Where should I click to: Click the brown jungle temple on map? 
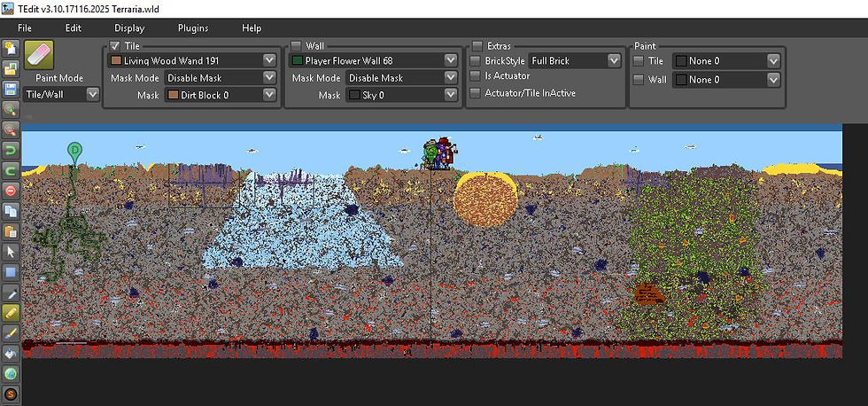(x=648, y=294)
